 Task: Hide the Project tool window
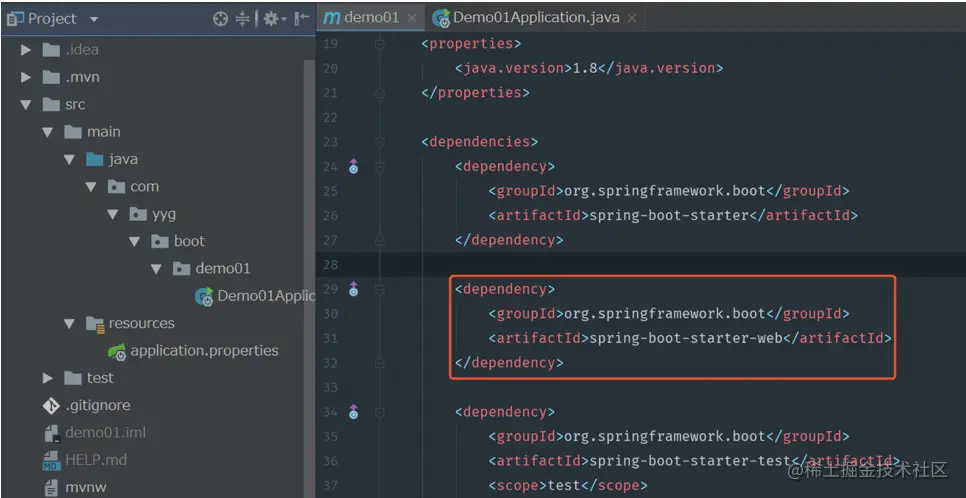pos(302,19)
